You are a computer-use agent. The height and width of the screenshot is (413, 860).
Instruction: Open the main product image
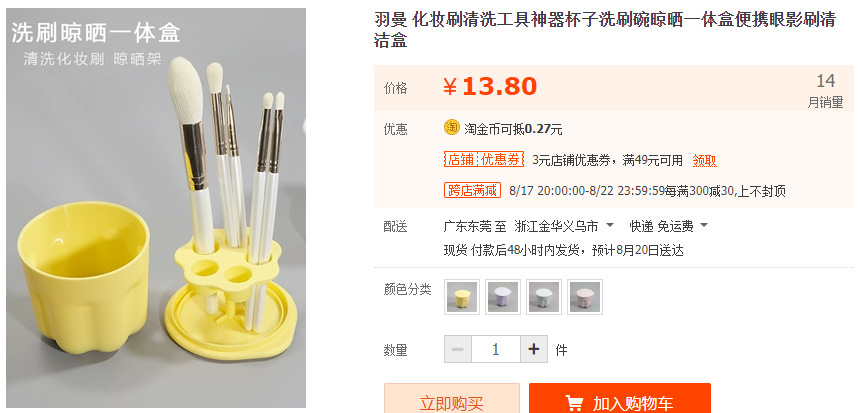pos(156,208)
